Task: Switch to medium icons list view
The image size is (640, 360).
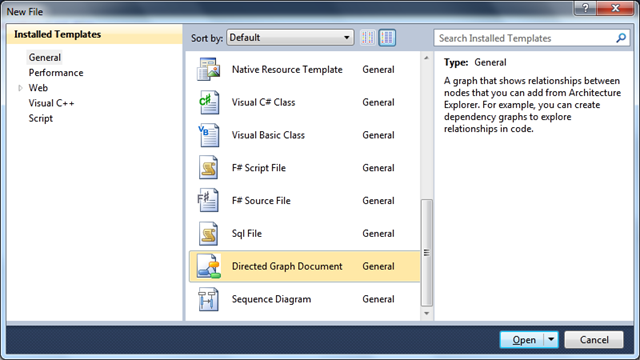Action: point(387,38)
